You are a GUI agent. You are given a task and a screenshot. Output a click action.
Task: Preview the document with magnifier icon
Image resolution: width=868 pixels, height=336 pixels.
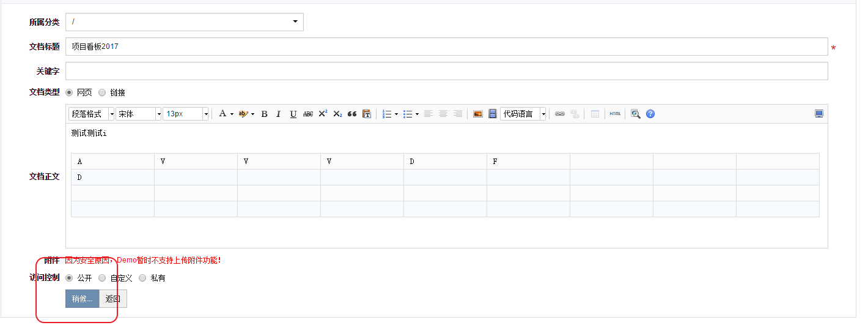pyautogui.click(x=636, y=114)
